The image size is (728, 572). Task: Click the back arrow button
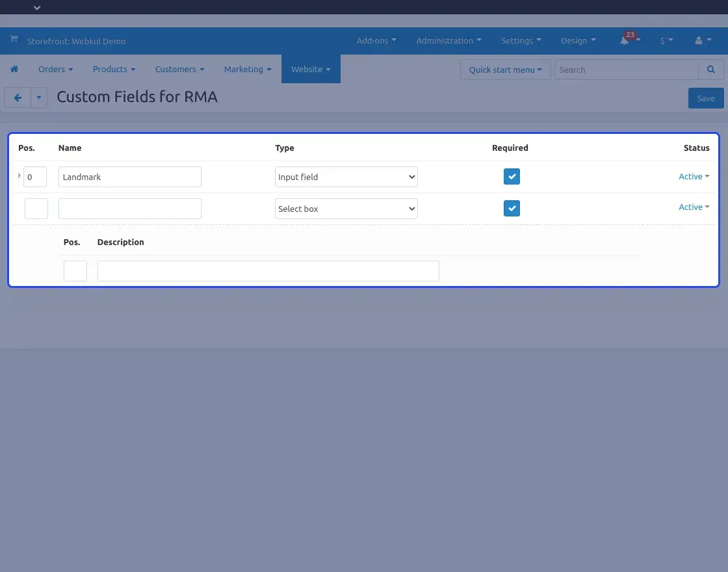[18, 98]
